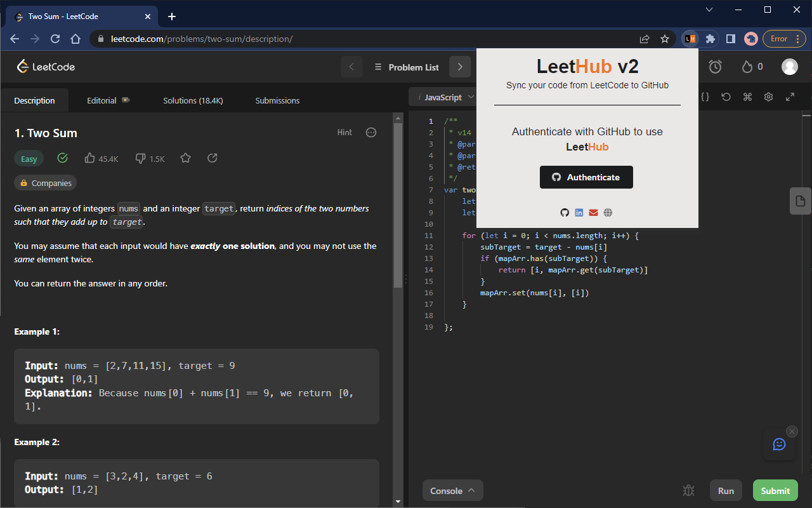Click the panel divider handle
Screen dimensions: 812x508
[x=405, y=278]
